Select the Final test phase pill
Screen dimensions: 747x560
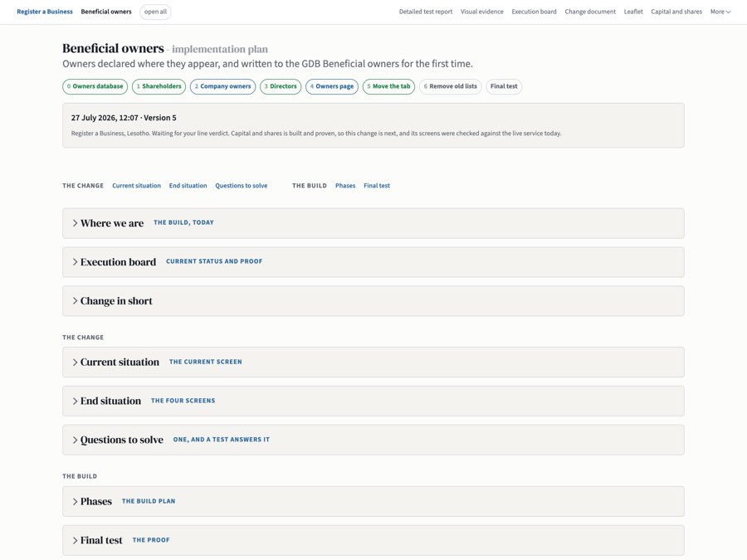point(504,86)
